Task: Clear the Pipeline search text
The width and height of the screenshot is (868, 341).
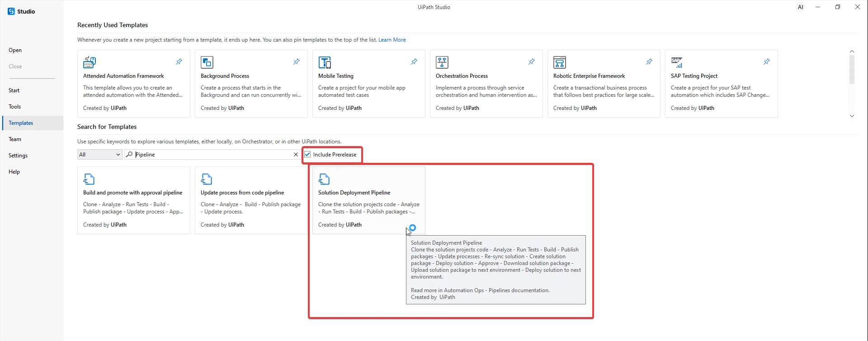Action: (296, 155)
